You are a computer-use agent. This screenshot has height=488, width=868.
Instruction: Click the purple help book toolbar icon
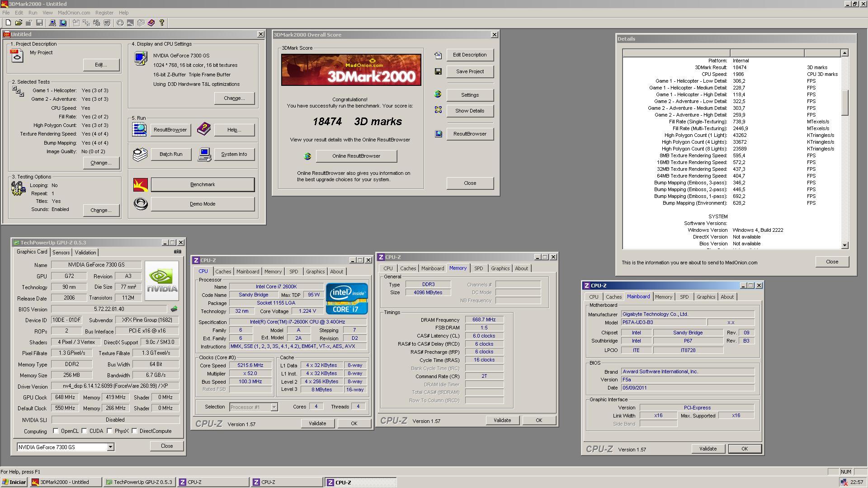(151, 23)
